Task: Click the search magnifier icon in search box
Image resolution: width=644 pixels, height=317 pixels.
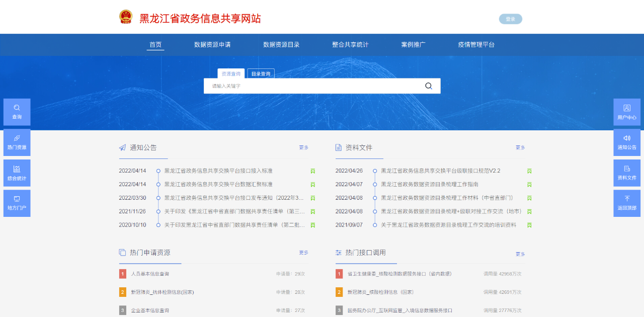Action: [x=429, y=86]
